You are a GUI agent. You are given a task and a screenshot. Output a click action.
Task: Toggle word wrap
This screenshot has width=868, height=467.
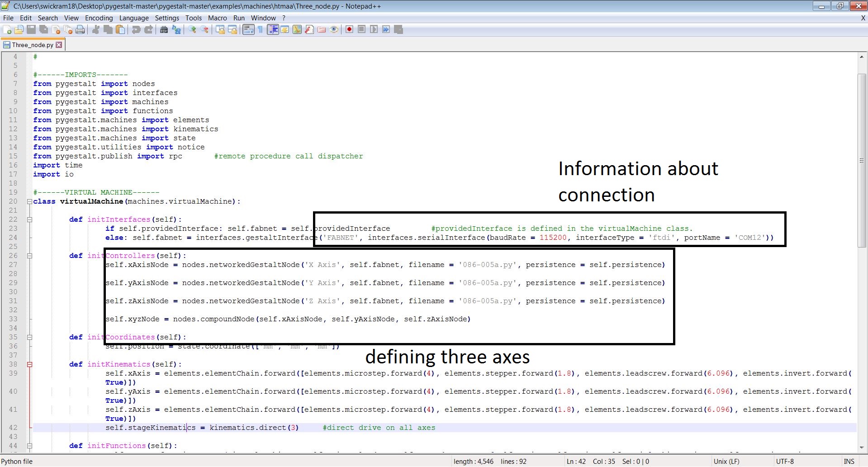tap(248, 29)
